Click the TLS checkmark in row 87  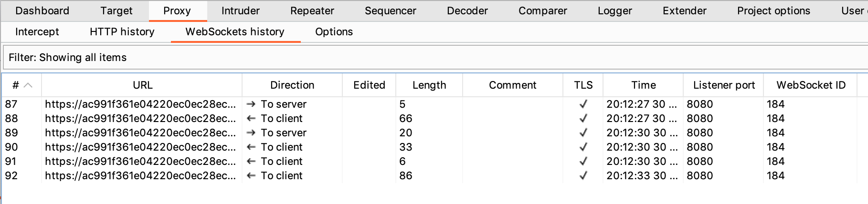click(583, 104)
